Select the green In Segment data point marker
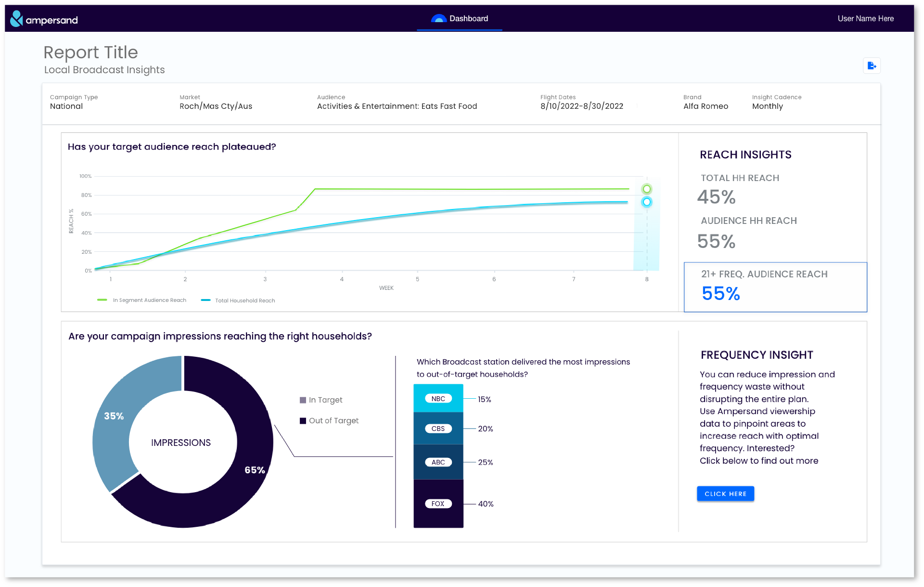924x587 pixels. [647, 189]
